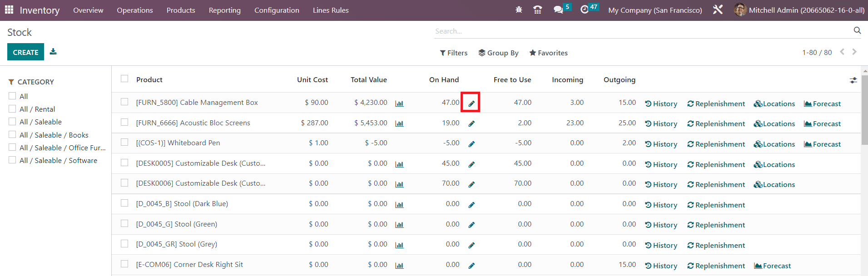This screenshot has width=868, height=276.
Task: Open History for Acoustic Bloc Screens
Action: (x=661, y=124)
